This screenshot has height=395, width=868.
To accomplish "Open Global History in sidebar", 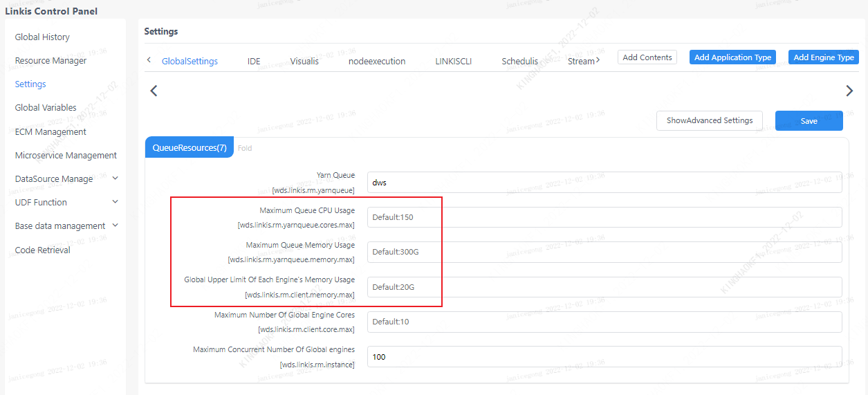I will click(42, 37).
